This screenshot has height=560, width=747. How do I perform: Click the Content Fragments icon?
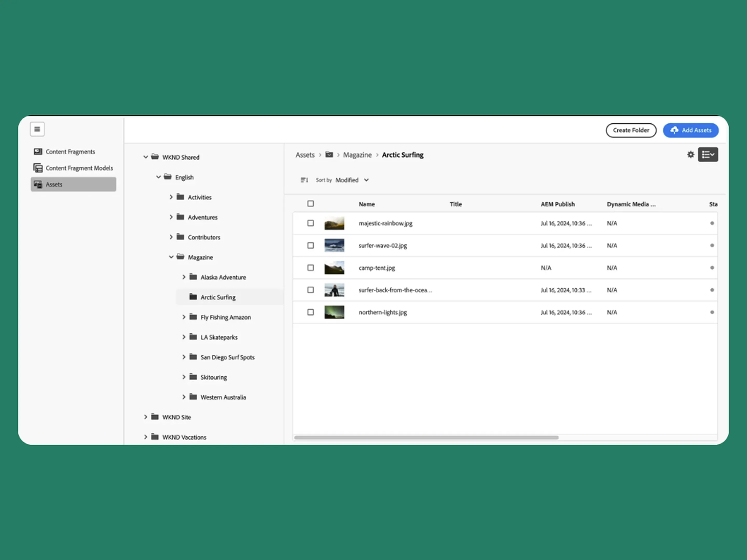(38, 152)
